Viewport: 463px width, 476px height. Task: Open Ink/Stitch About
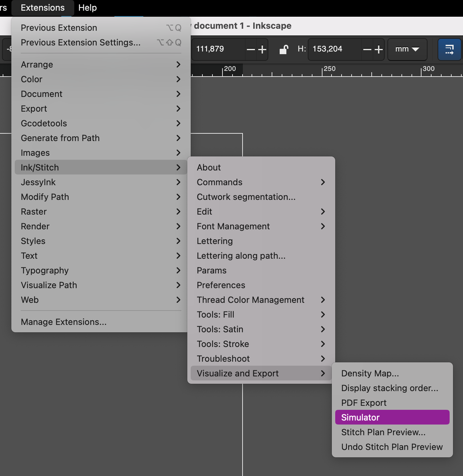click(261, 167)
